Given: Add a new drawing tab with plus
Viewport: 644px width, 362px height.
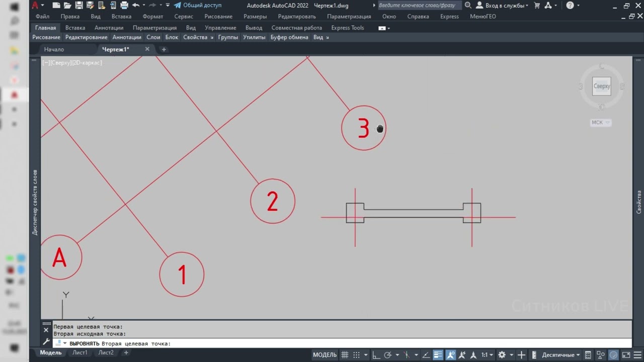Looking at the screenshot, I should 164,49.
